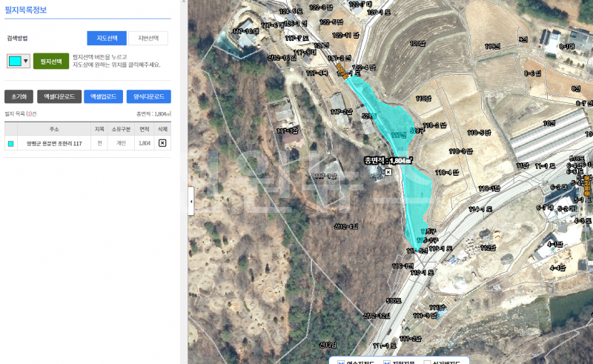Click the 면적 column header
This screenshot has height=364, width=593.
tap(144, 130)
